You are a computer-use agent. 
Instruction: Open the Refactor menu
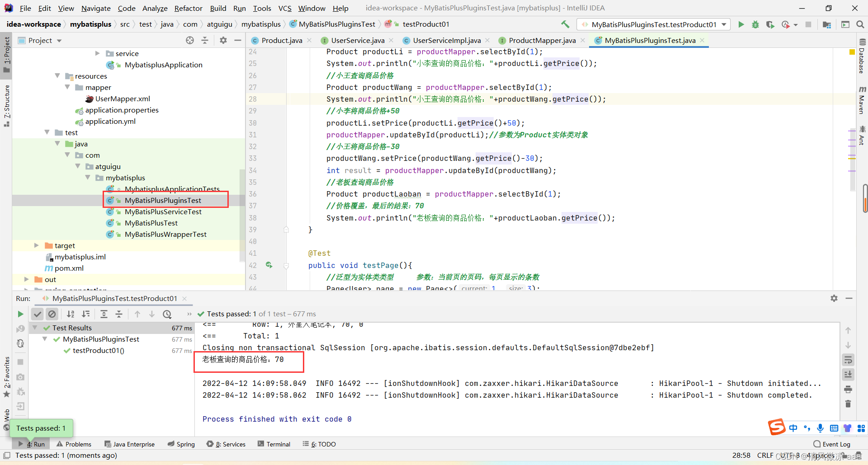pyautogui.click(x=189, y=8)
